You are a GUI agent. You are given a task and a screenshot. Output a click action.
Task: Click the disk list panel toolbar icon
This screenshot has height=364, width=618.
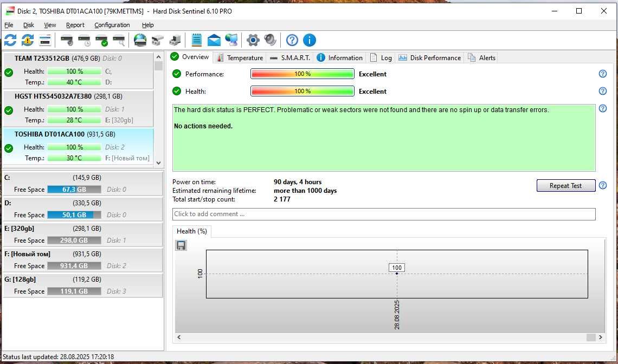pyautogui.click(x=46, y=40)
